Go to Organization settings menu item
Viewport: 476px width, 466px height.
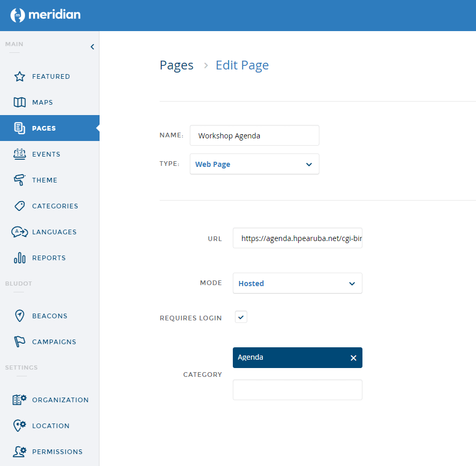coord(60,400)
